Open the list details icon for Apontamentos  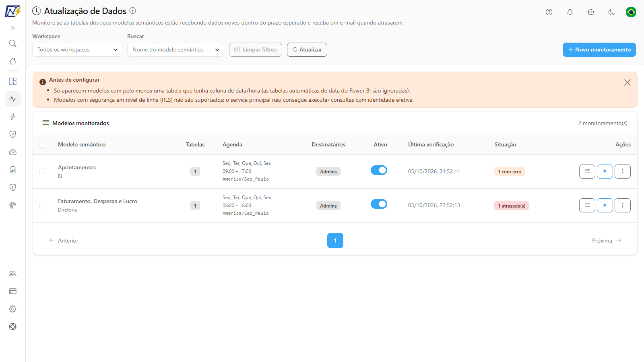click(x=587, y=171)
